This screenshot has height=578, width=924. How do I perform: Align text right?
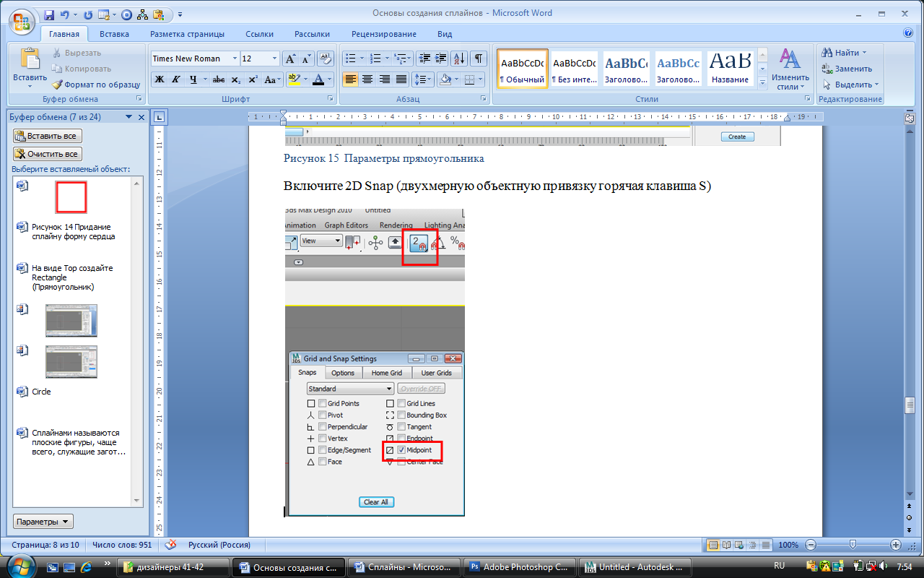coord(385,79)
